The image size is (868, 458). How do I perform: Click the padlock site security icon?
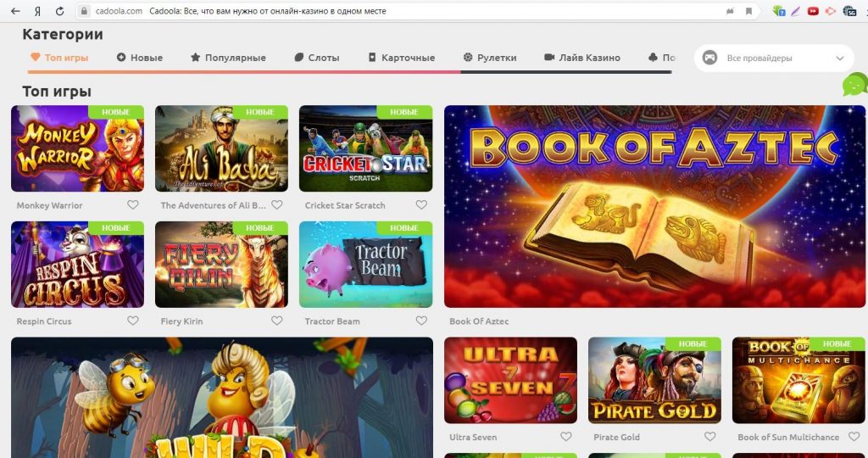click(x=84, y=10)
